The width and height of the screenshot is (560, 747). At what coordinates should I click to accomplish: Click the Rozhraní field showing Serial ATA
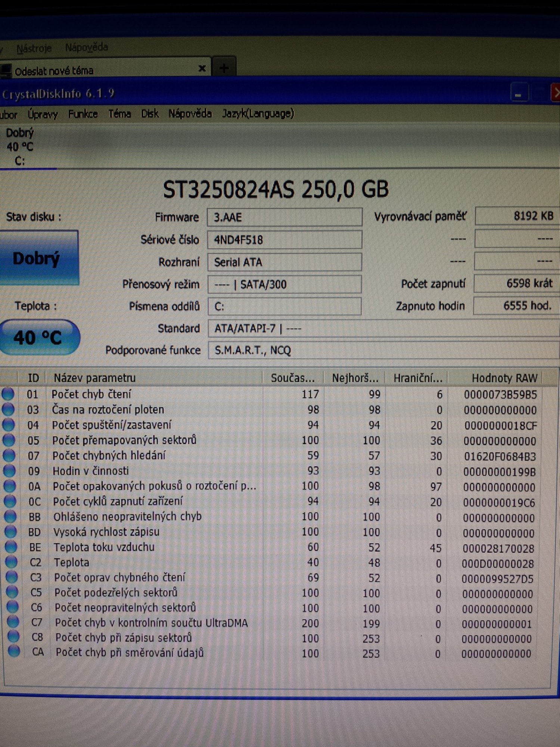point(285,262)
